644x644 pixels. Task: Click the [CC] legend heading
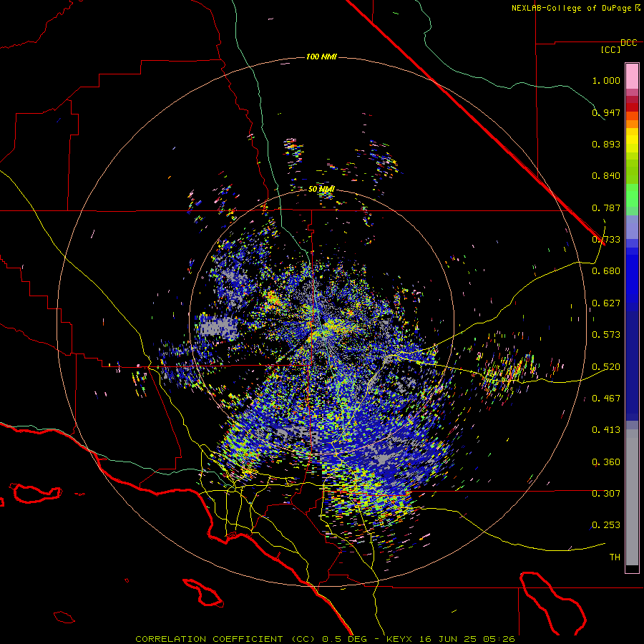click(610, 49)
